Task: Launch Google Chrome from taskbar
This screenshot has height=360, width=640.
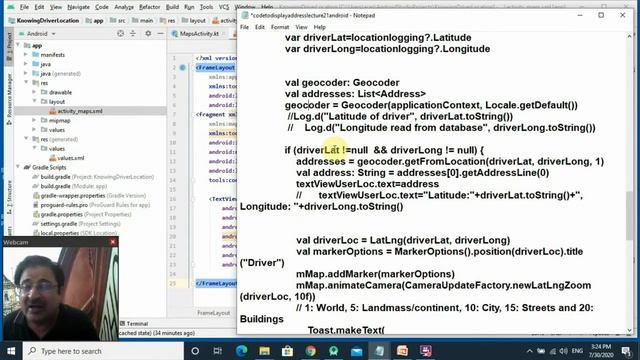Action: [310, 351]
